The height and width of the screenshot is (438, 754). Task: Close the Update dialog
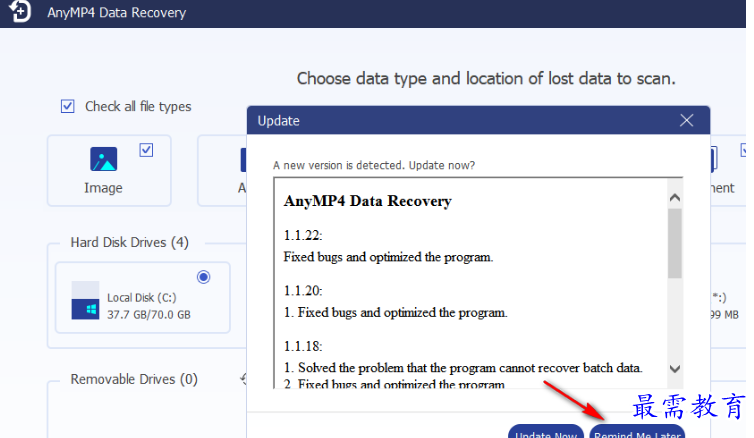[x=686, y=120]
